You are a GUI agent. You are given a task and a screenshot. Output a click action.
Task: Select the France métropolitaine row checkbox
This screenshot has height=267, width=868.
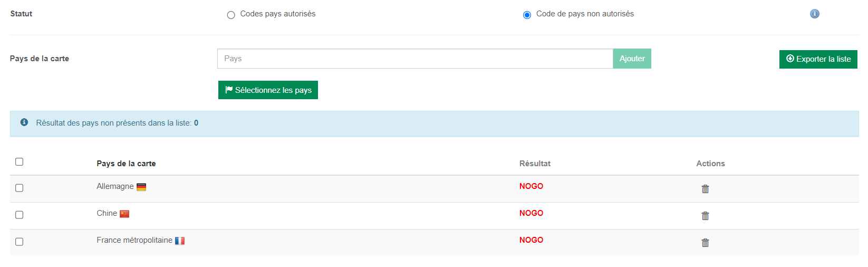click(20, 242)
